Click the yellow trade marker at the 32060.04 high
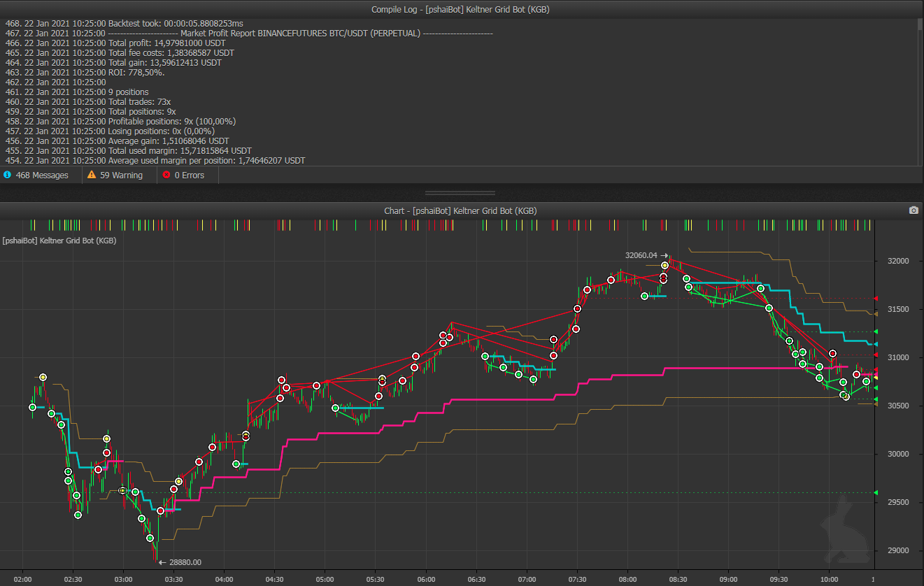Viewport: 924px width, 586px height. coord(664,266)
